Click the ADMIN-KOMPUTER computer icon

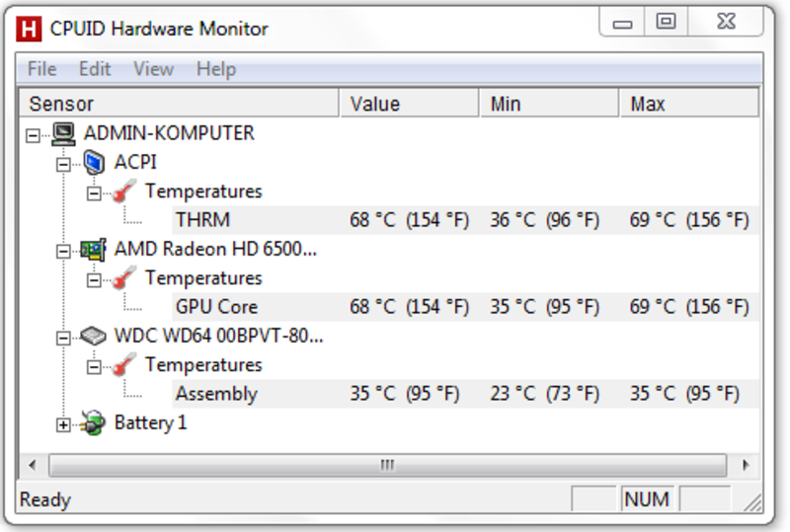(63, 134)
